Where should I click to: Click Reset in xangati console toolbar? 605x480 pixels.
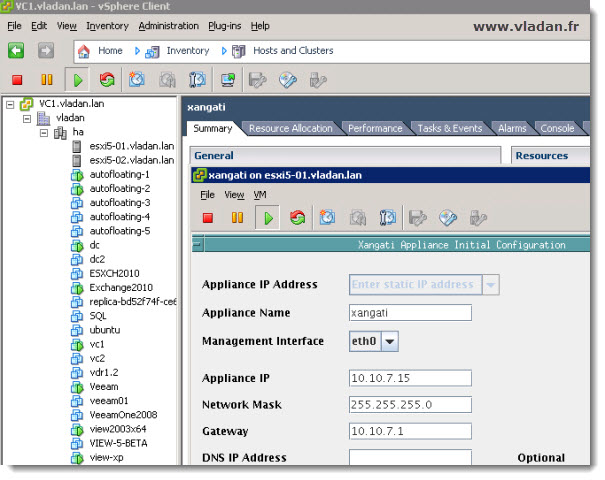pos(297,218)
